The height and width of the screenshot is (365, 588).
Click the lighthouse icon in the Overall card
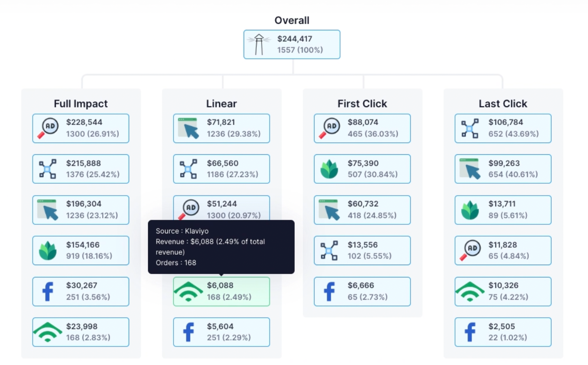[259, 45]
